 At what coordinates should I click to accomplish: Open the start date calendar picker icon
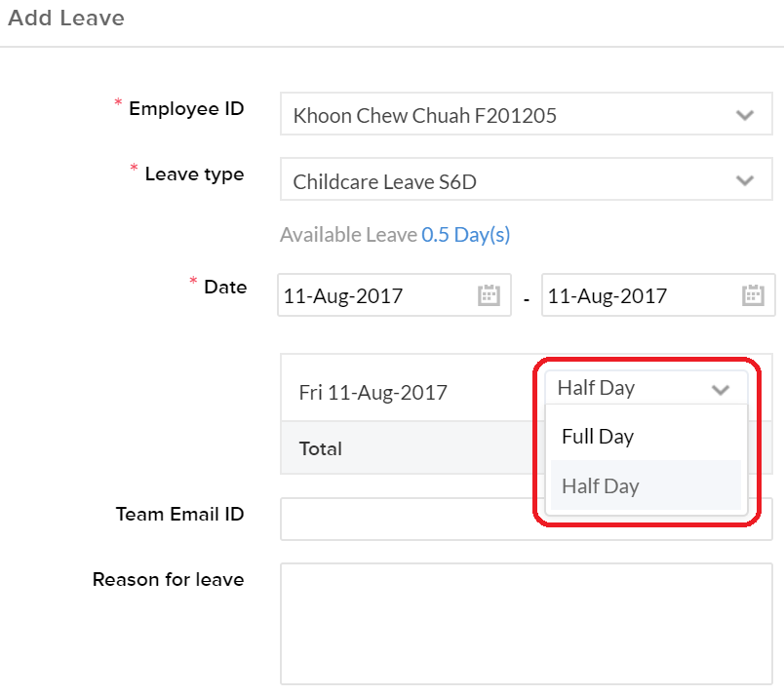489,295
